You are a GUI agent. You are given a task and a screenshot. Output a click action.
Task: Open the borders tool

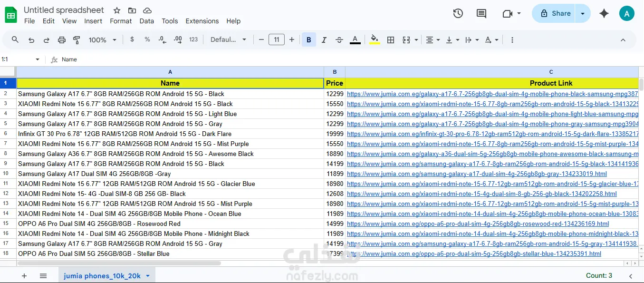point(391,40)
